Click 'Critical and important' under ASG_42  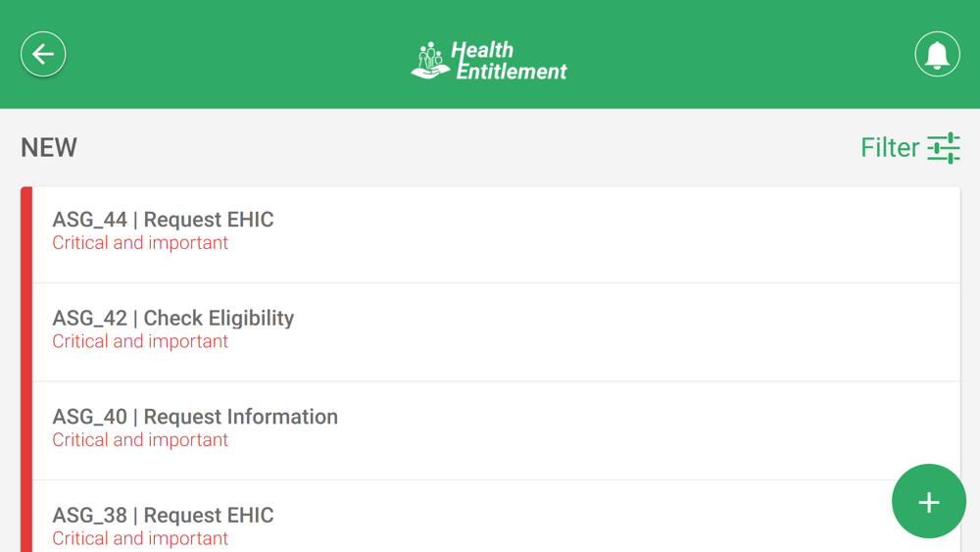(140, 342)
